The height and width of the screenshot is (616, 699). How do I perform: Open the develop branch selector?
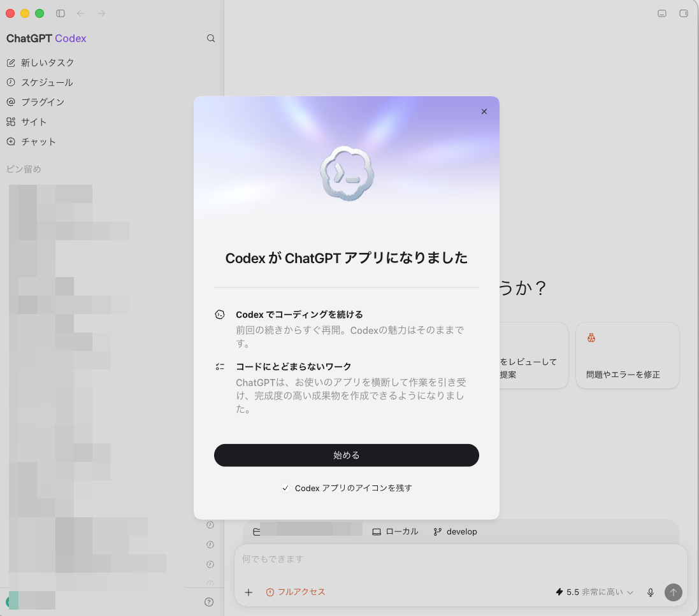click(455, 532)
